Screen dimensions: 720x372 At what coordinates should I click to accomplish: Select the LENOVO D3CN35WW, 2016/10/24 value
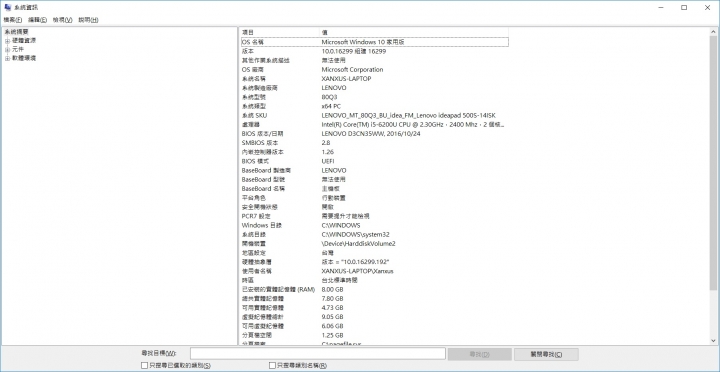pos(371,134)
